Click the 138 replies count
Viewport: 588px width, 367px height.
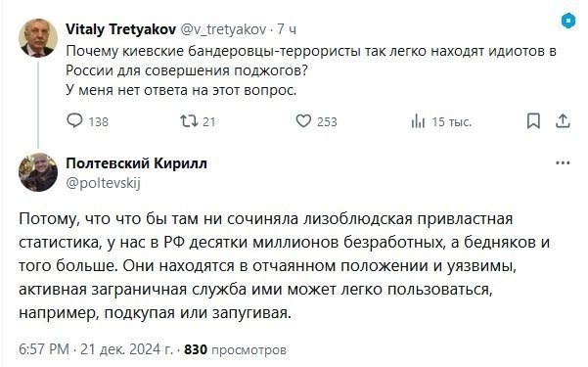(99, 121)
